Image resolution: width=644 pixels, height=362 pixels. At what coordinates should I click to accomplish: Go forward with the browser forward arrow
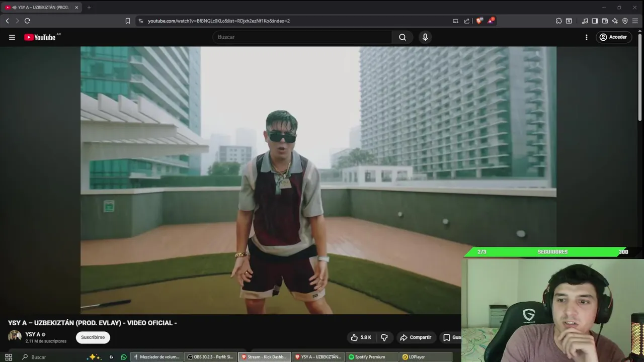(x=17, y=21)
